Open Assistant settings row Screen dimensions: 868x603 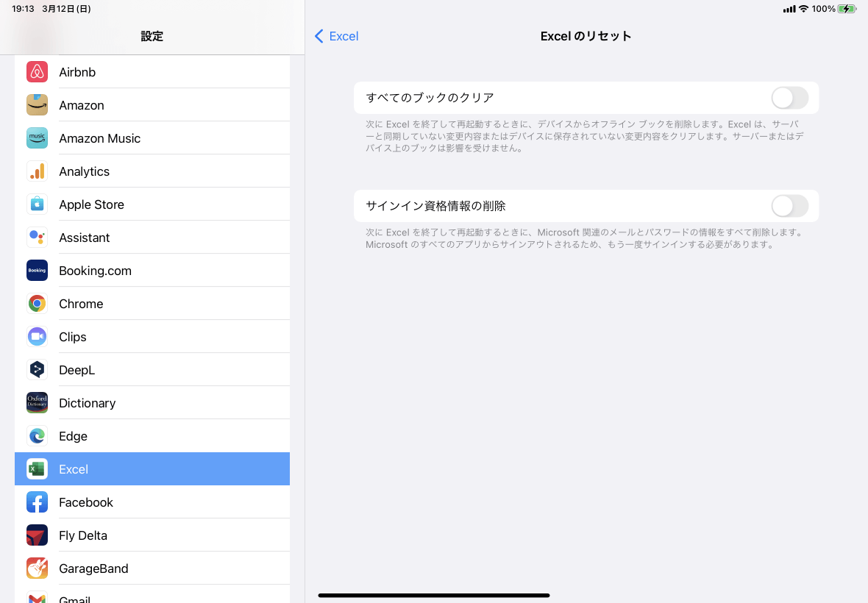pos(152,238)
